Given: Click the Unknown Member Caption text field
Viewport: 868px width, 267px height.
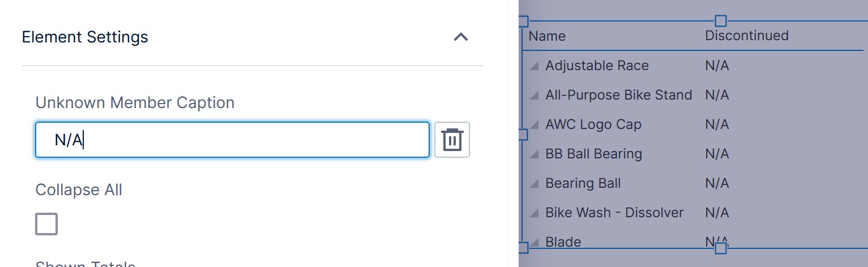Looking at the screenshot, I should point(232,140).
